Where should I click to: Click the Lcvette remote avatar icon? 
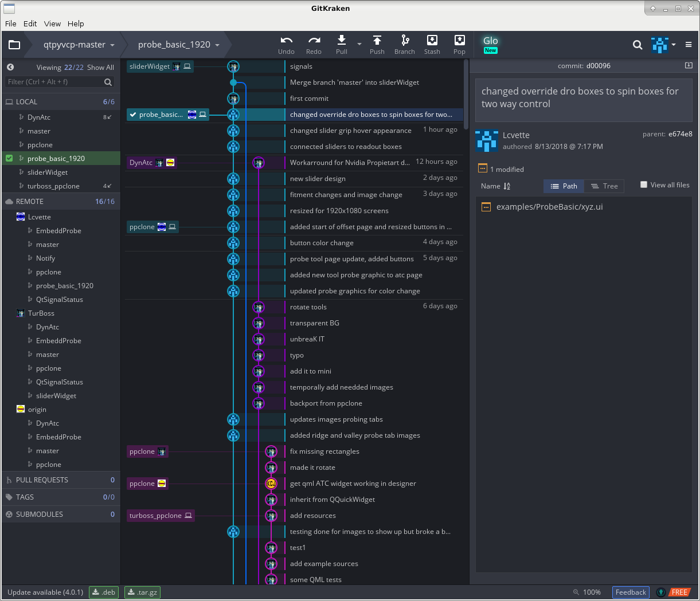21,217
